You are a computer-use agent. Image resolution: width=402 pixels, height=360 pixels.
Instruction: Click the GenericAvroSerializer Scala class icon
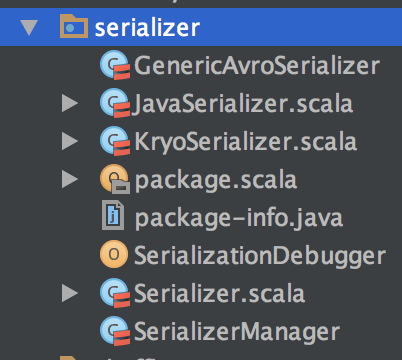click(x=115, y=65)
